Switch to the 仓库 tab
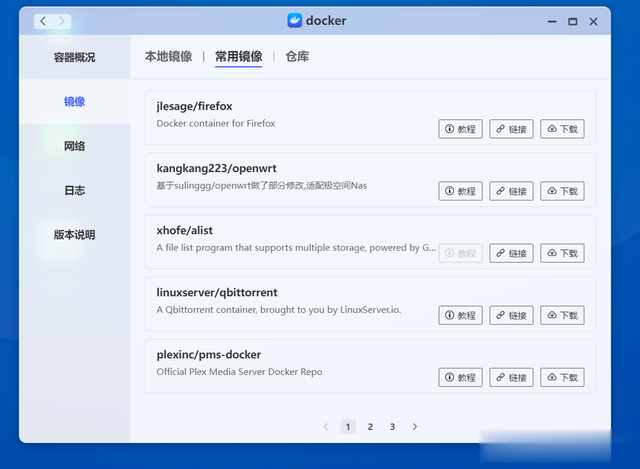Image resolution: width=640 pixels, height=469 pixels. (297, 56)
